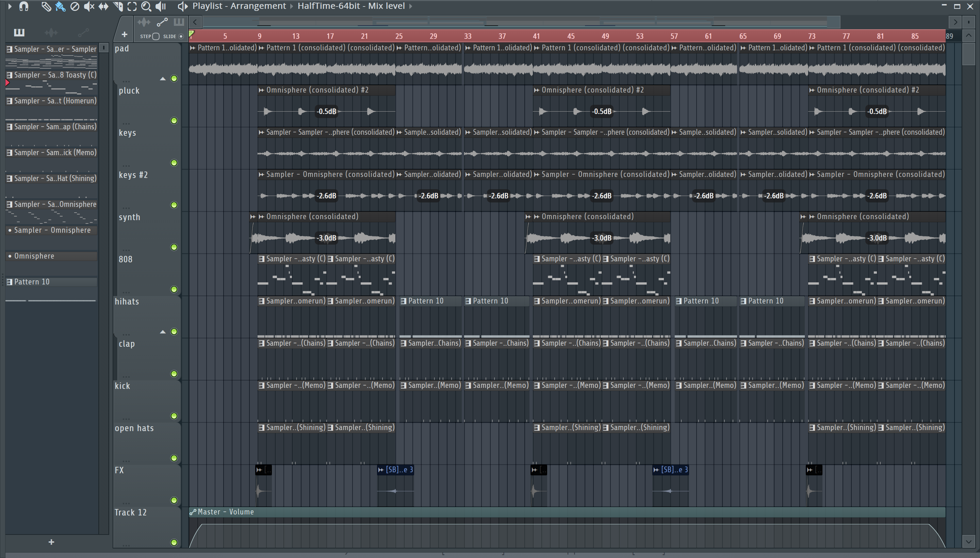Screen dimensions: 980x558
Task: Select the Paint brush tool
Action: 60,6
